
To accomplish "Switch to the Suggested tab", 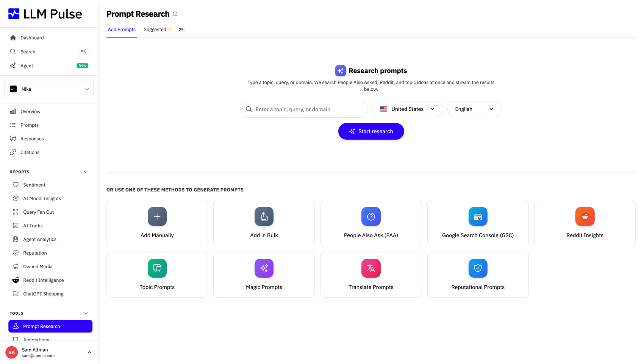I will (165, 30).
